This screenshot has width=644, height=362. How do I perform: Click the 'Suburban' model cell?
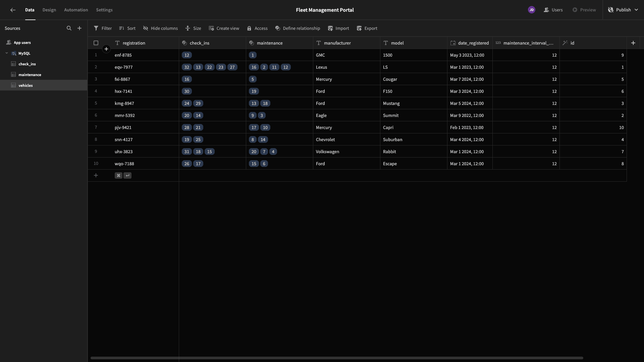coord(414,139)
